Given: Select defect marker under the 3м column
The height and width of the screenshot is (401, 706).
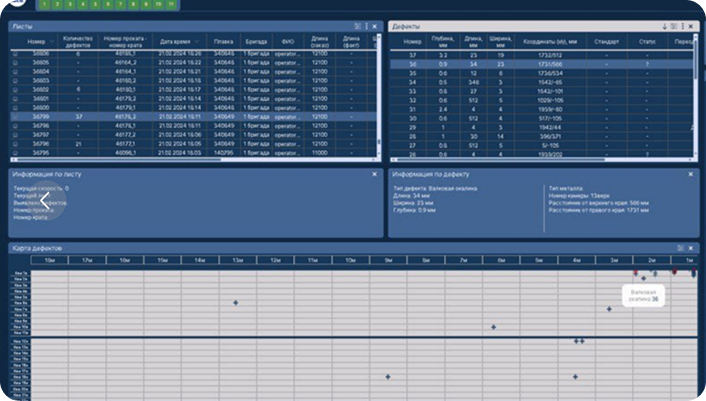Looking at the screenshot, I should pos(609,309).
